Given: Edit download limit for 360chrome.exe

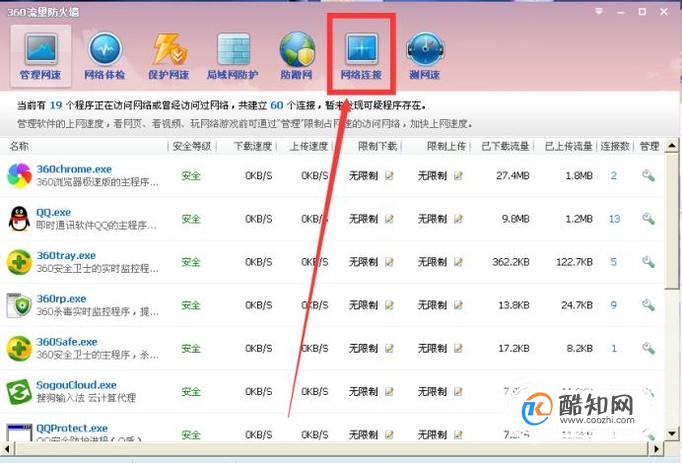Looking at the screenshot, I should pyautogui.click(x=389, y=176).
